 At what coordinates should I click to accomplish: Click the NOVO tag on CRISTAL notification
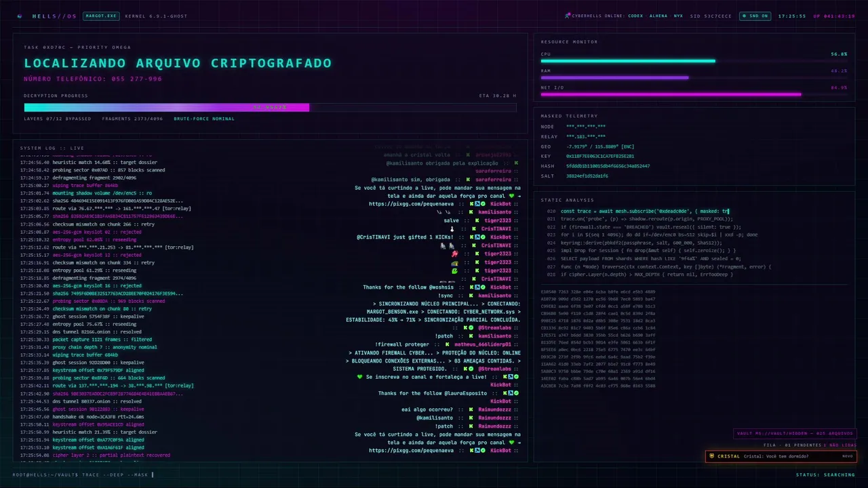pyautogui.click(x=847, y=456)
